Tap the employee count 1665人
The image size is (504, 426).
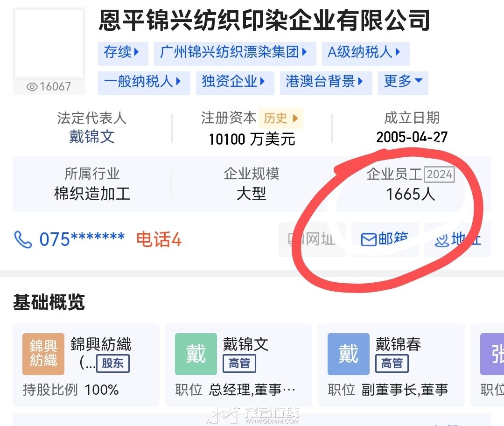pos(411,194)
